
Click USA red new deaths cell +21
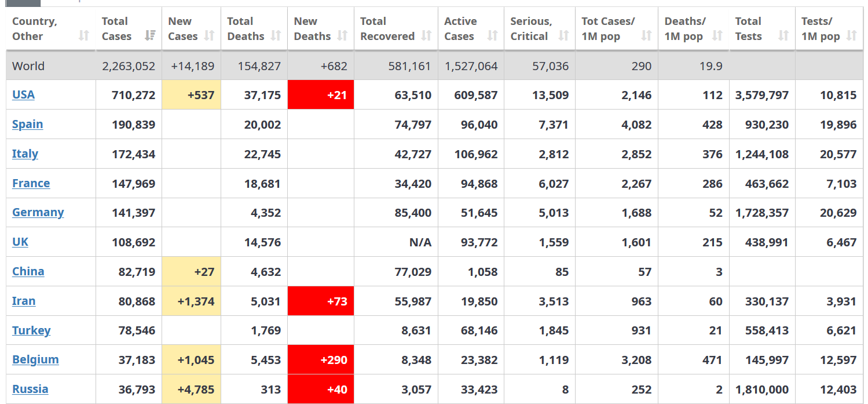(321, 94)
